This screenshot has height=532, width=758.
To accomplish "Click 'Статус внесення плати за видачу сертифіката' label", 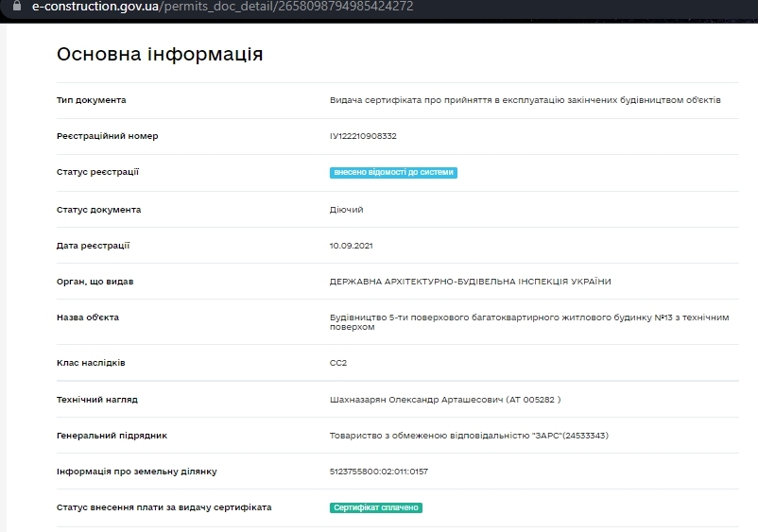I will point(164,507).
